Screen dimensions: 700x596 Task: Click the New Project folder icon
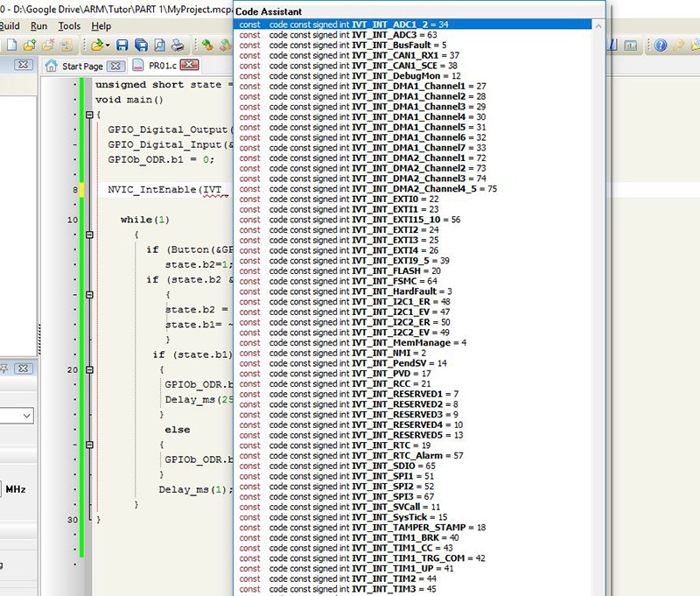[x=30, y=45]
